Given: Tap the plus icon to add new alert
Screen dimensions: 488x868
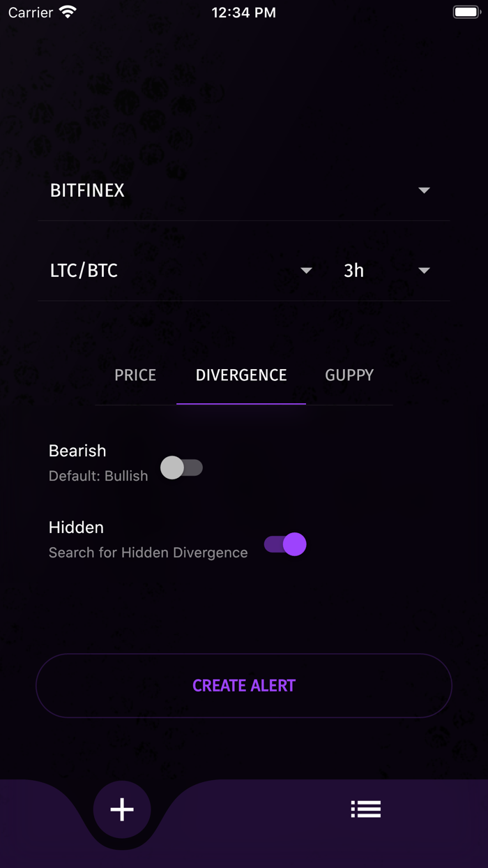Looking at the screenshot, I should [122, 809].
